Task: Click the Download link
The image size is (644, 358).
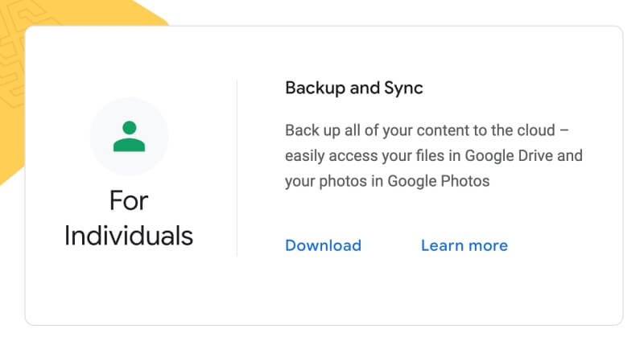Action: pos(324,245)
